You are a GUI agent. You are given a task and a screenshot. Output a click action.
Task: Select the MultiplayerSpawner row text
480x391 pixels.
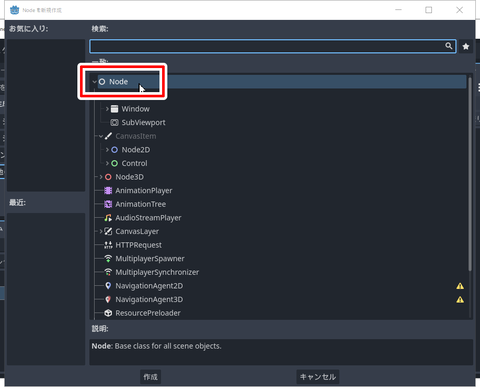(150, 259)
